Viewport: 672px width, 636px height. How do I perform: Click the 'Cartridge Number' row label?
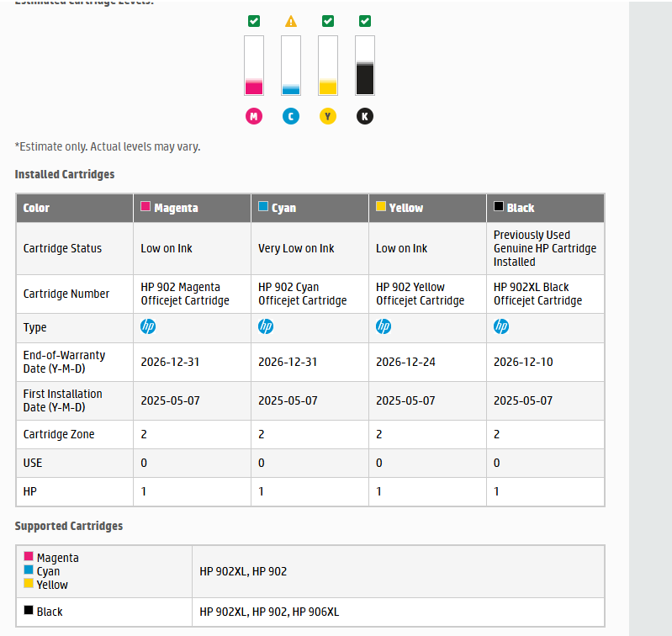point(66,294)
